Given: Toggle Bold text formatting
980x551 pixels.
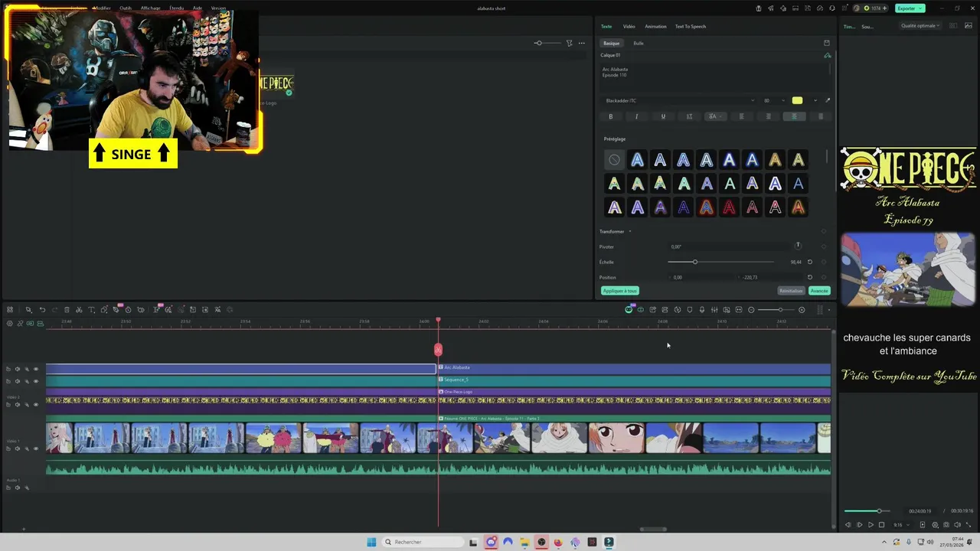Looking at the screenshot, I should tap(610, 116).
